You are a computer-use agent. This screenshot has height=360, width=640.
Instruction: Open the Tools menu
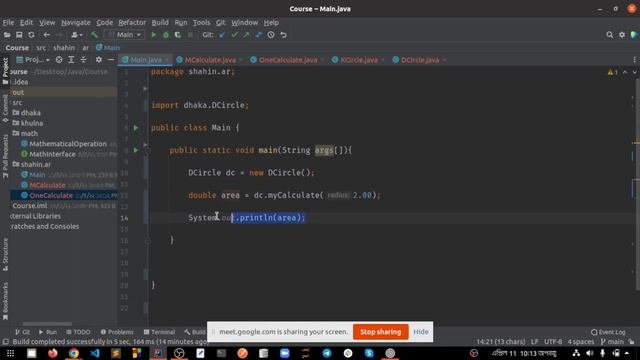pos(202,22)
